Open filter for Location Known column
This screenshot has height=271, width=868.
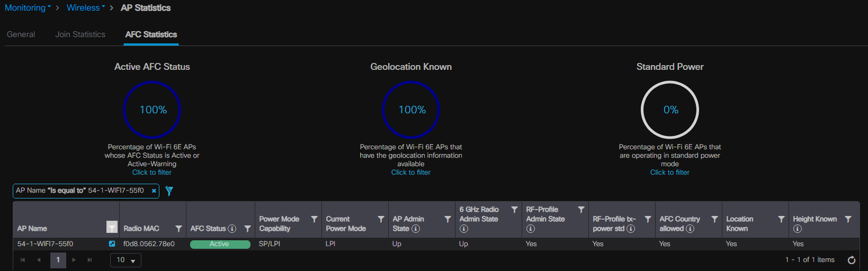781,219
